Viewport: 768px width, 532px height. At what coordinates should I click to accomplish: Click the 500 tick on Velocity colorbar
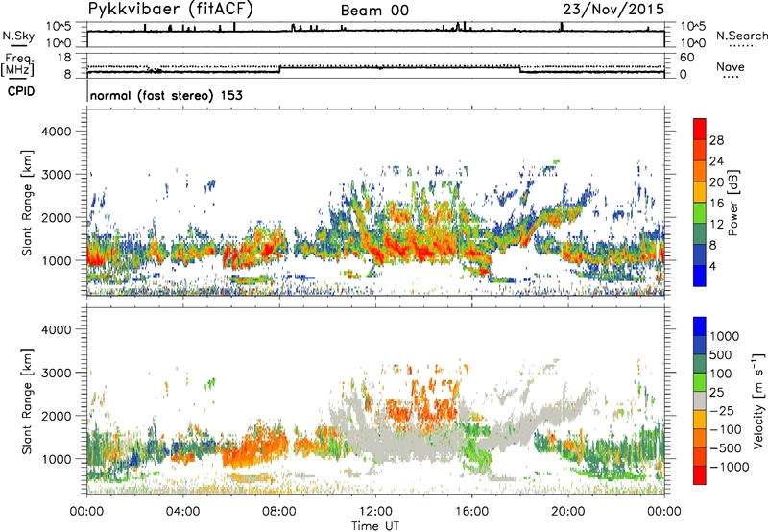(x=721, y=354)
